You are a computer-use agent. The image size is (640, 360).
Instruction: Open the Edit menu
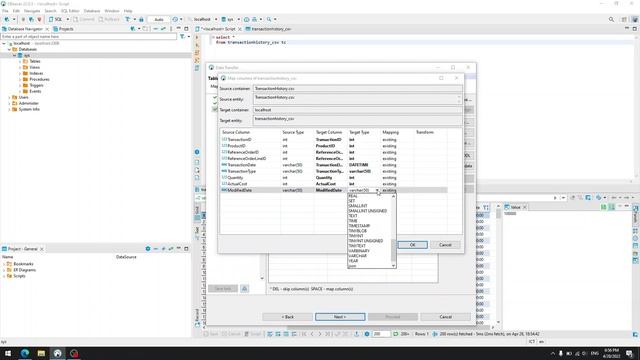16,11
